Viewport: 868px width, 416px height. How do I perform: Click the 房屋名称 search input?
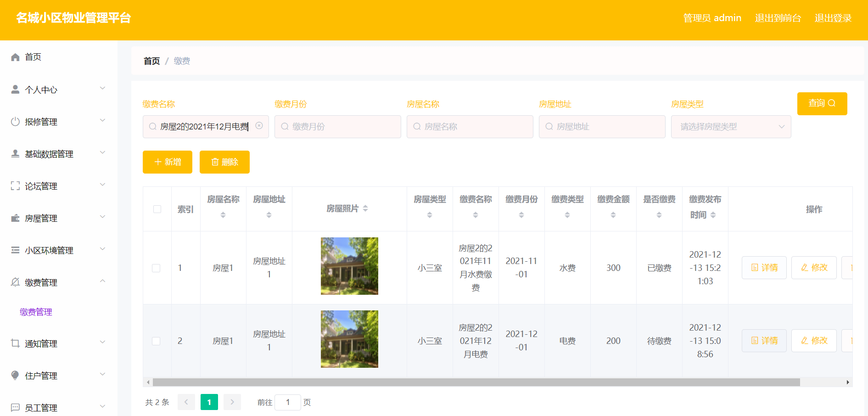(470, 127)
